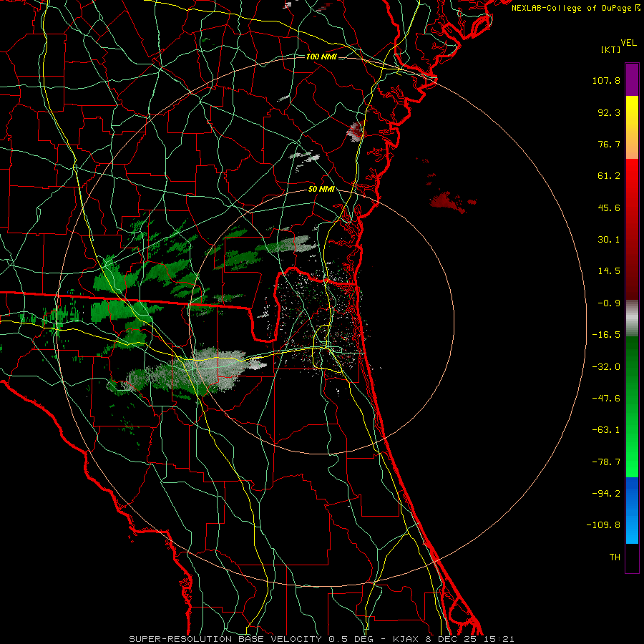This screenshot has width=644, height=644.
Task: Click the -32.0 velocity label
Action: 606,367
